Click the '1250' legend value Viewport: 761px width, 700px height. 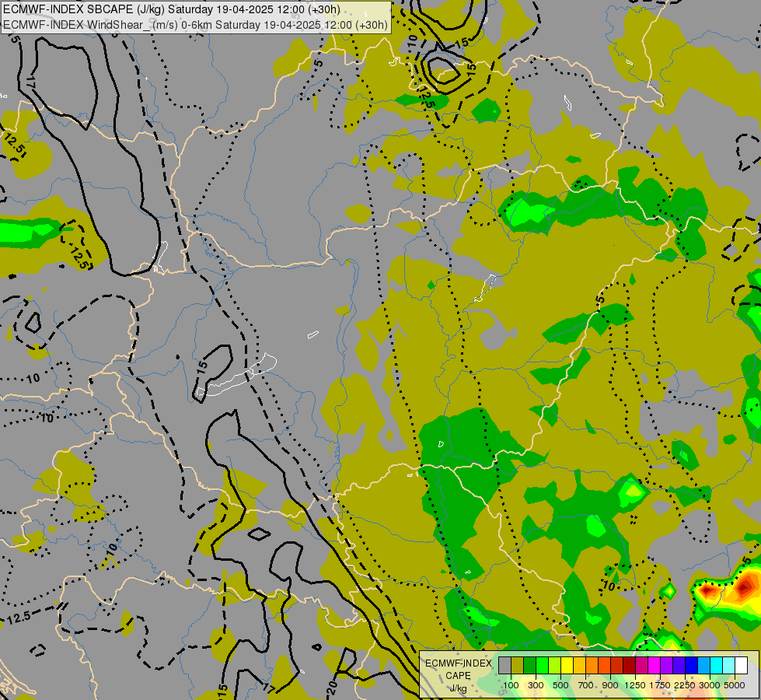coord(635,685)
